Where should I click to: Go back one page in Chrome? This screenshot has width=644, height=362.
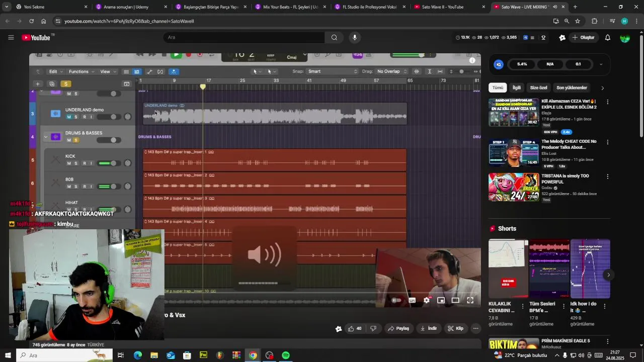(8, 21)
